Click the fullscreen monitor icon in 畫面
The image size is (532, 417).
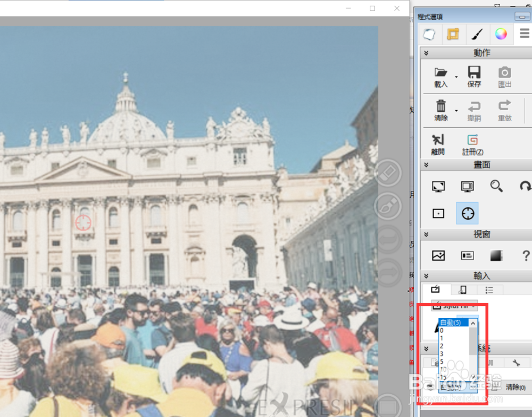[438, 186]
